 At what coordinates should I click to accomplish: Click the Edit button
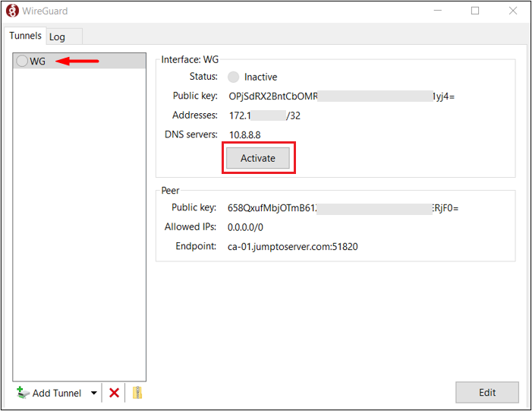pos(487,392)
